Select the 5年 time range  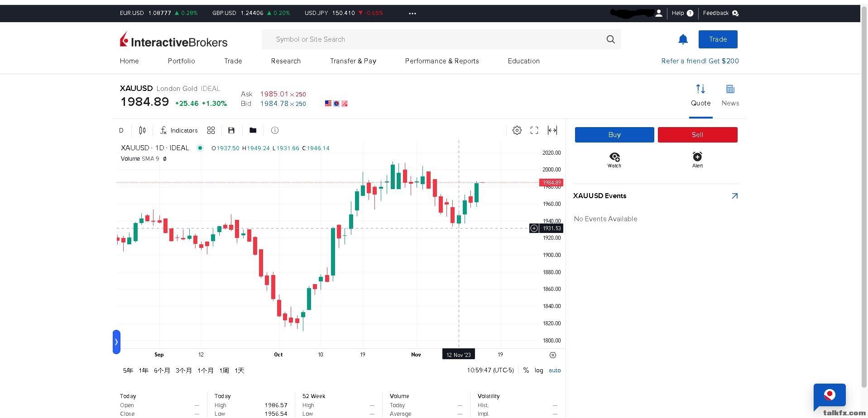pyautogui.click(x=128, y=370)
